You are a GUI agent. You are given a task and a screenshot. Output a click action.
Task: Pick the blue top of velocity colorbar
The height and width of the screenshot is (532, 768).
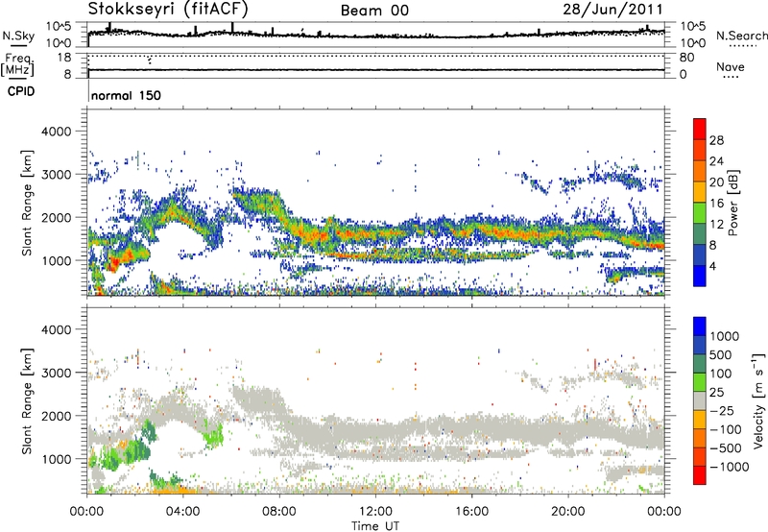pyautogui.click(x=700, y=326)
